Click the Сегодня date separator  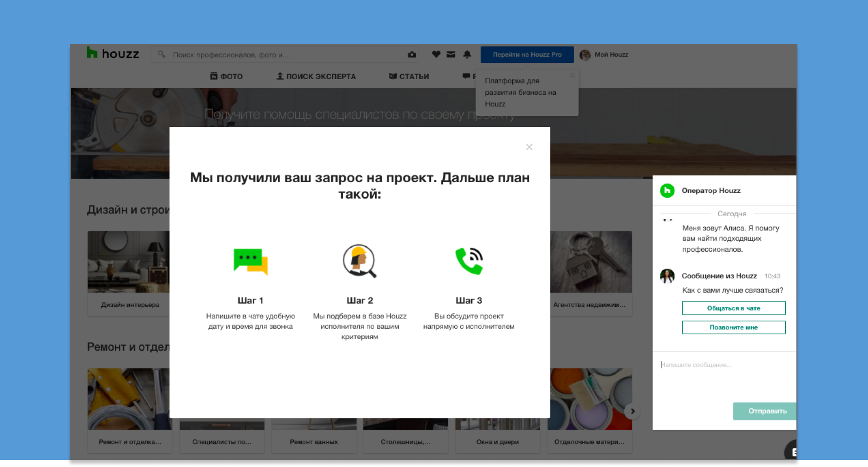732,214
